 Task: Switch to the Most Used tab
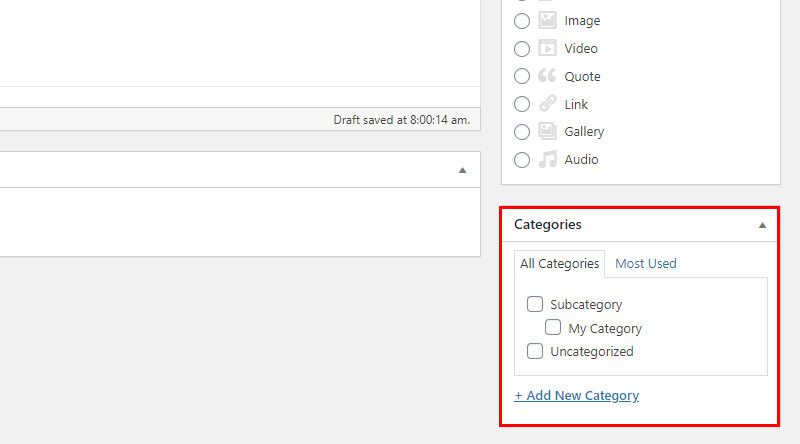(645, 263)
